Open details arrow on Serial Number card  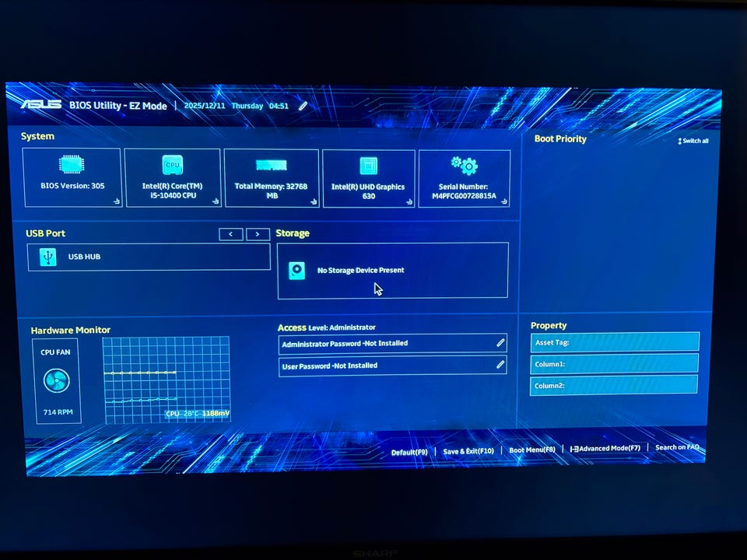coord(504,202)
